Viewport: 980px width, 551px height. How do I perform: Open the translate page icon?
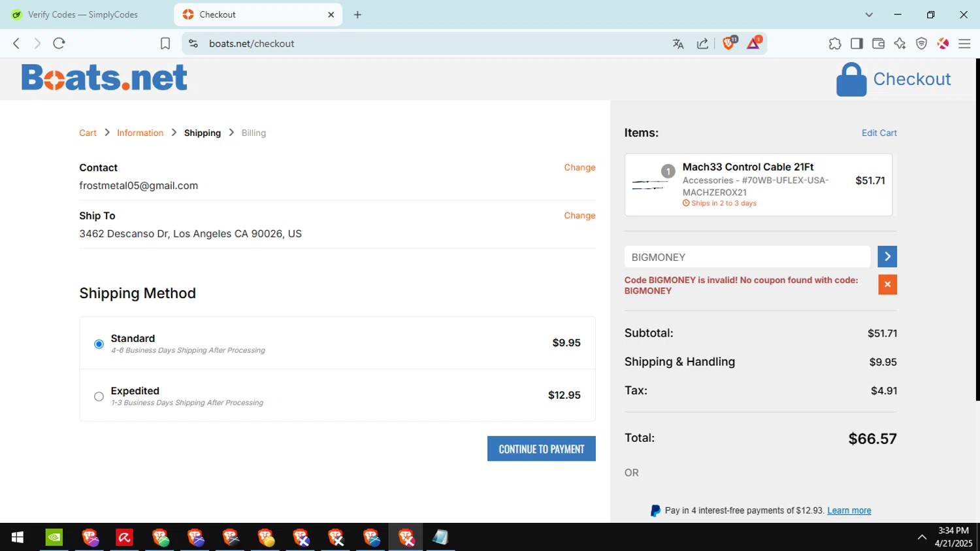pyautogui.click(x=678, y=44)
